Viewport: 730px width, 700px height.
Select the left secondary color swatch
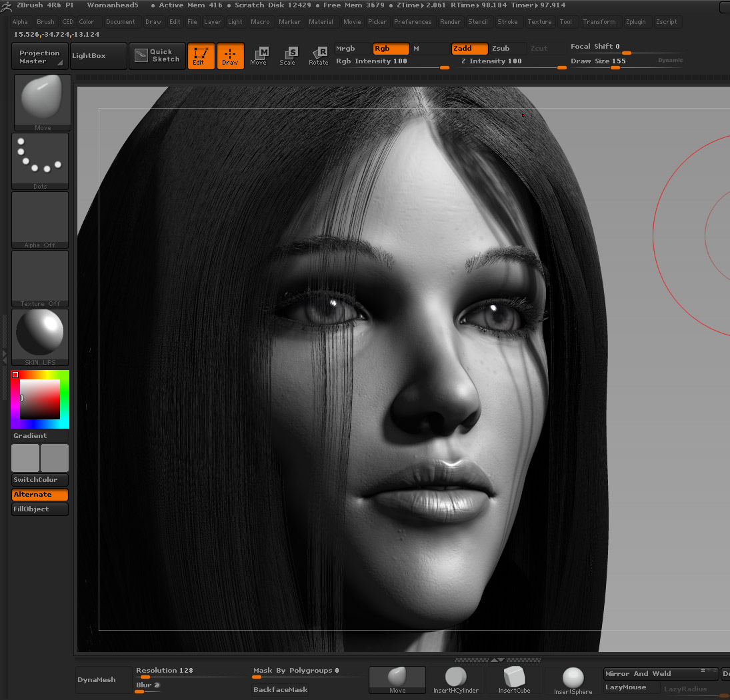[x=25, y=458]
